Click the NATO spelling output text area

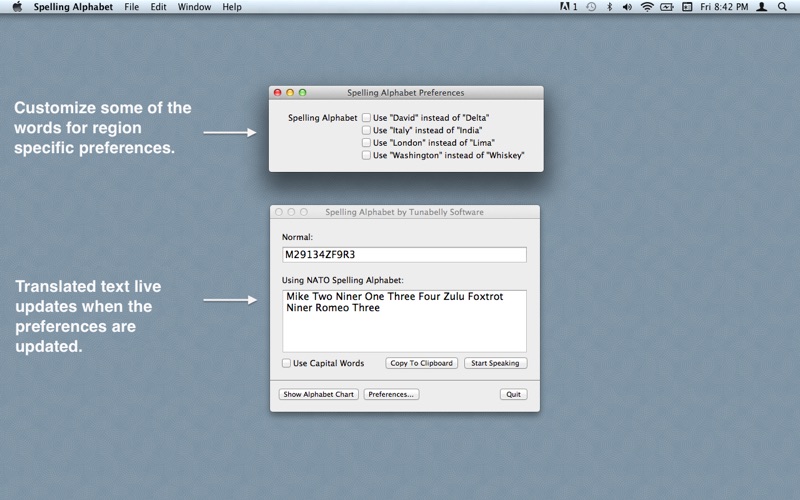click(x=404, y=321)
